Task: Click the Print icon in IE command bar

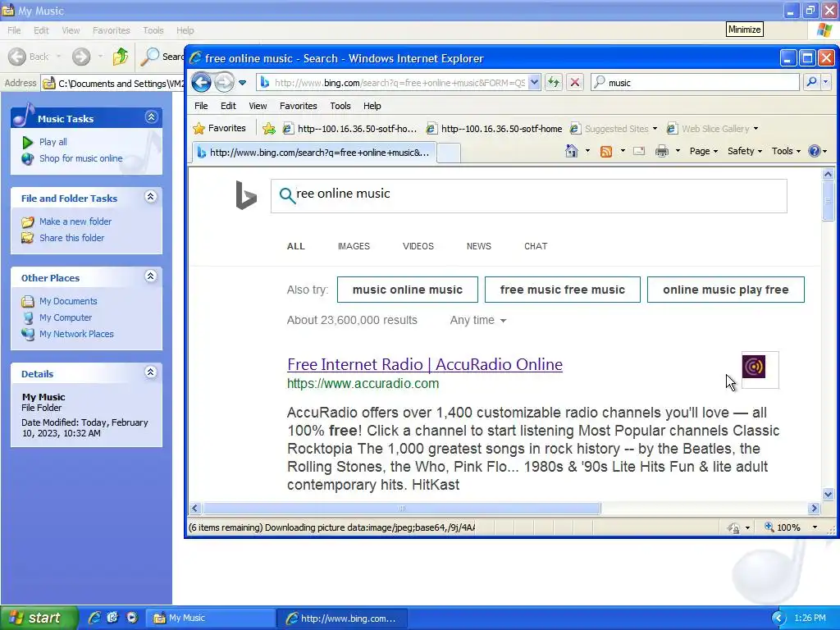Action: click(x=662, y=152)
